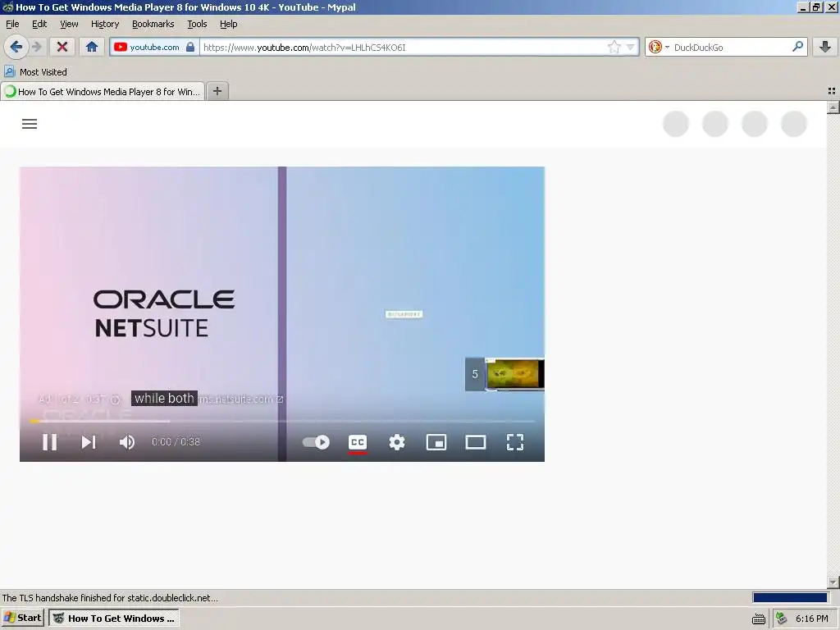This screenshot has width=840, height=630.
Task: Mute the video volume speaker icon
Action: click(127, 442)
